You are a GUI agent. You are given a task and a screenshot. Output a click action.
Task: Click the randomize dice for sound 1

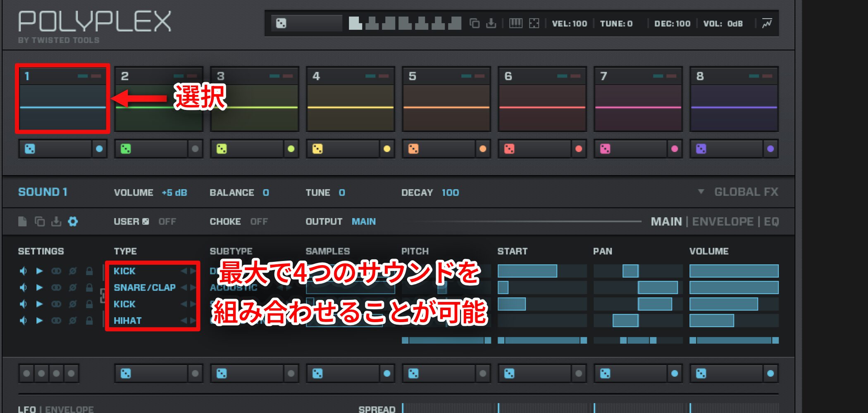coord(30,149)
